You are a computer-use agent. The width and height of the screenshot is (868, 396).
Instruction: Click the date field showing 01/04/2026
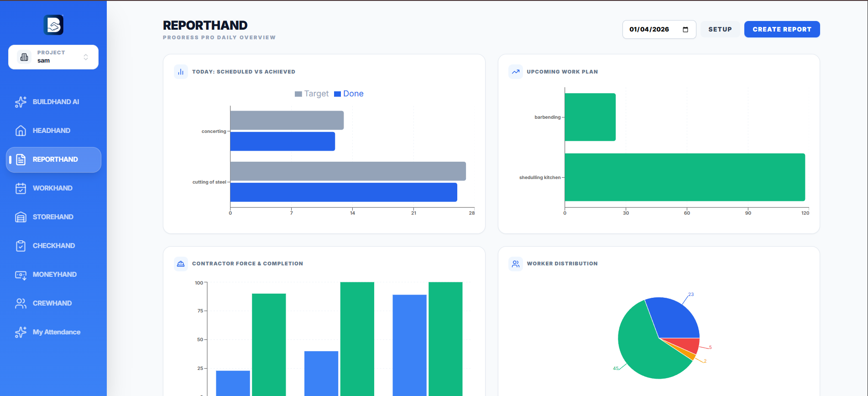click(649, 30)
